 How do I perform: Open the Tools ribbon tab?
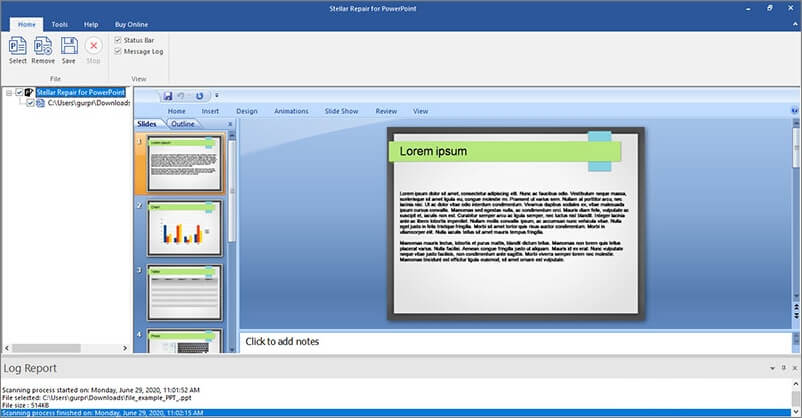(59, 24)
